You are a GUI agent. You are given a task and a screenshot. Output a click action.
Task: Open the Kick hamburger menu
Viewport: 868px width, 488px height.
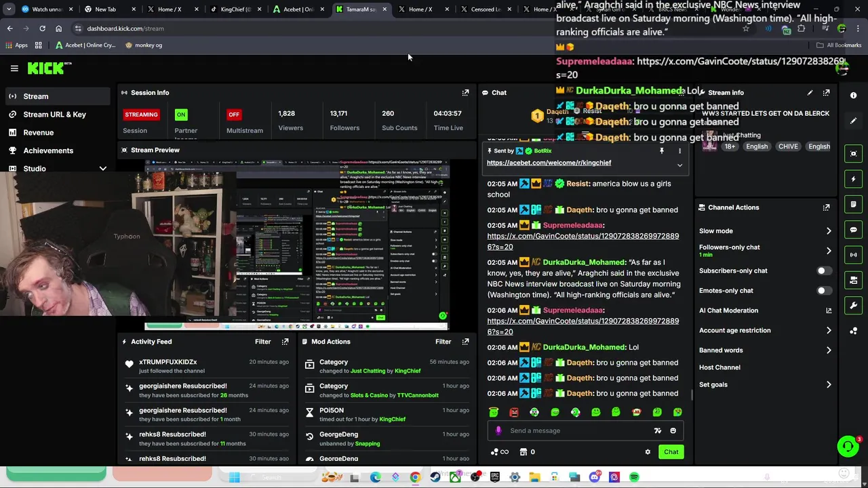14,68
